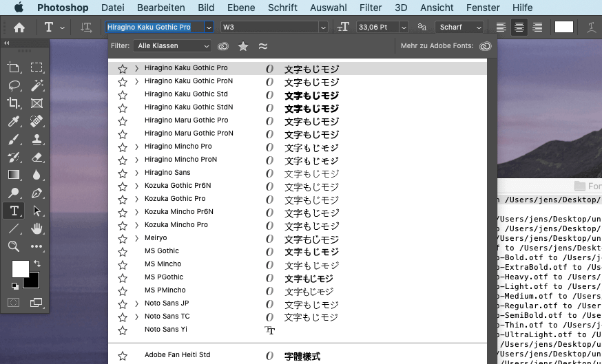This screenshot has width=602, height=364.
Task: Select the Horizontal Type tool in toolbox
Action: [14, 211]
